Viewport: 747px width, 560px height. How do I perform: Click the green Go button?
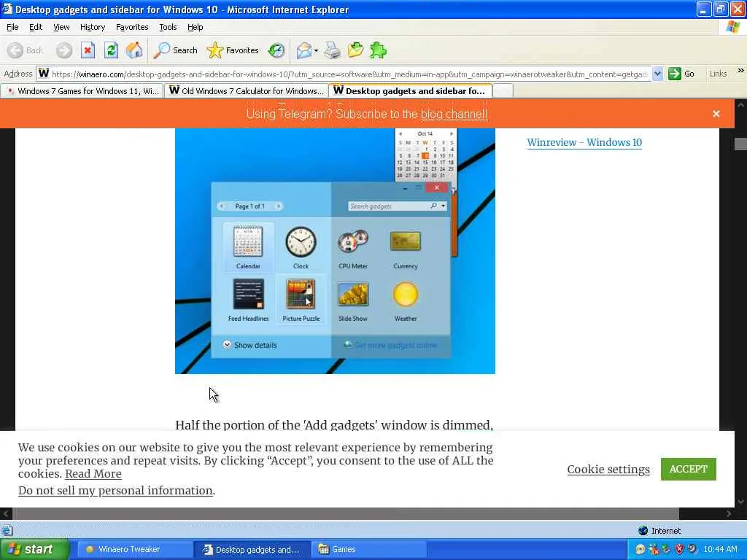[682, 74]
